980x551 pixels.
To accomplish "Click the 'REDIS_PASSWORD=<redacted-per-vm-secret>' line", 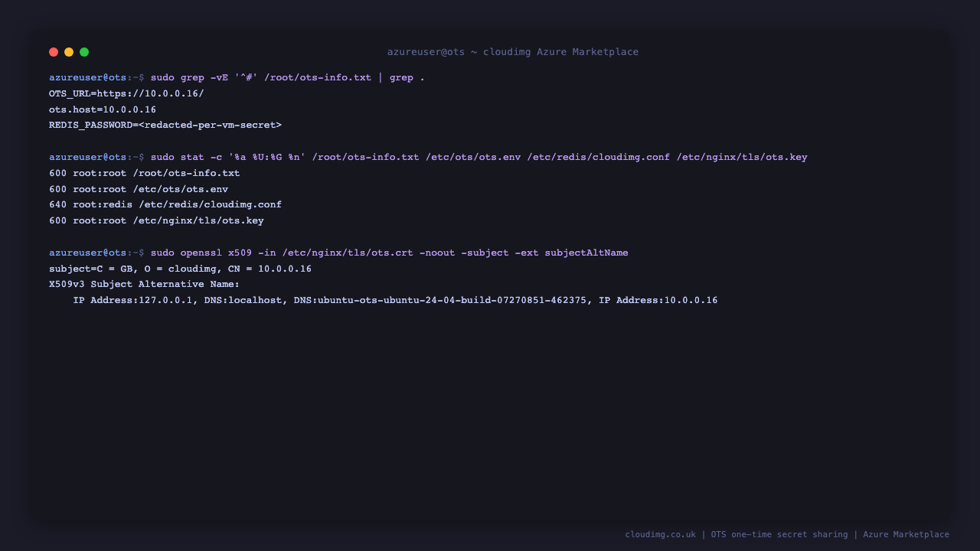I will [x=165, y=125].
